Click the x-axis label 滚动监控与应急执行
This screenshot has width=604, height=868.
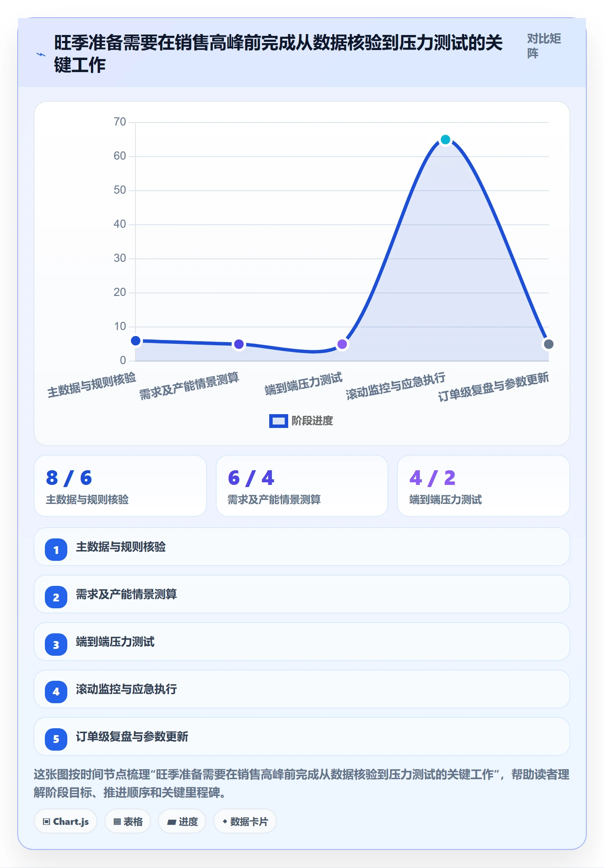(x=396, y=386)
